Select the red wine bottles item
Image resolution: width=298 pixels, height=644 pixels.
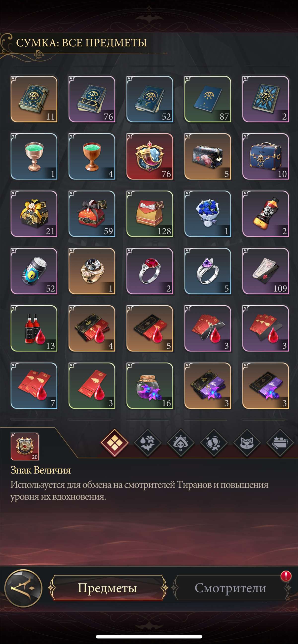tap(34, 328)
